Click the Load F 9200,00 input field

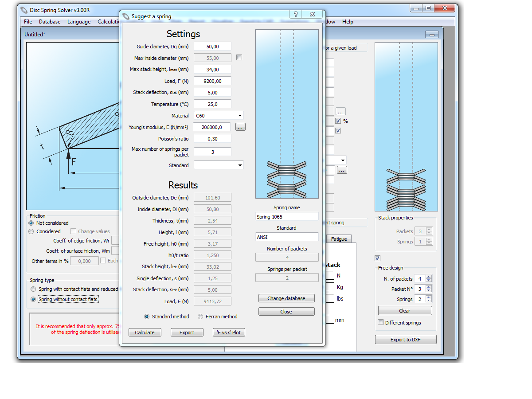point(212,81)
